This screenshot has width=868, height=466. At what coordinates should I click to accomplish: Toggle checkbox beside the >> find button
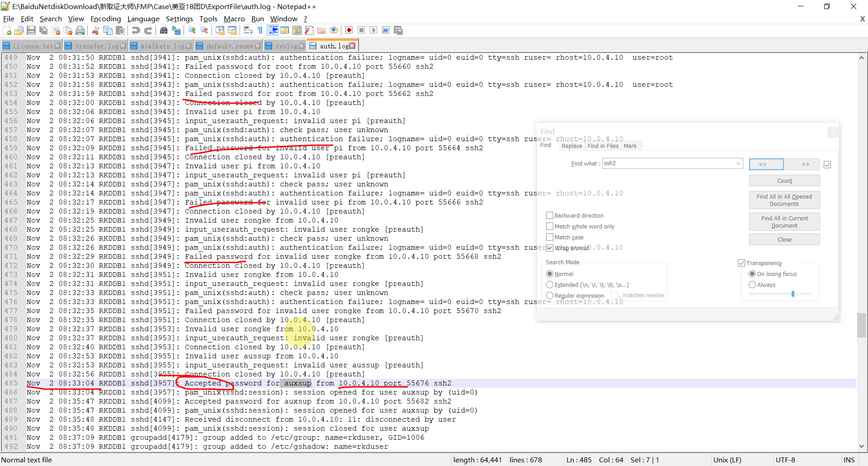tap(827, 165)
